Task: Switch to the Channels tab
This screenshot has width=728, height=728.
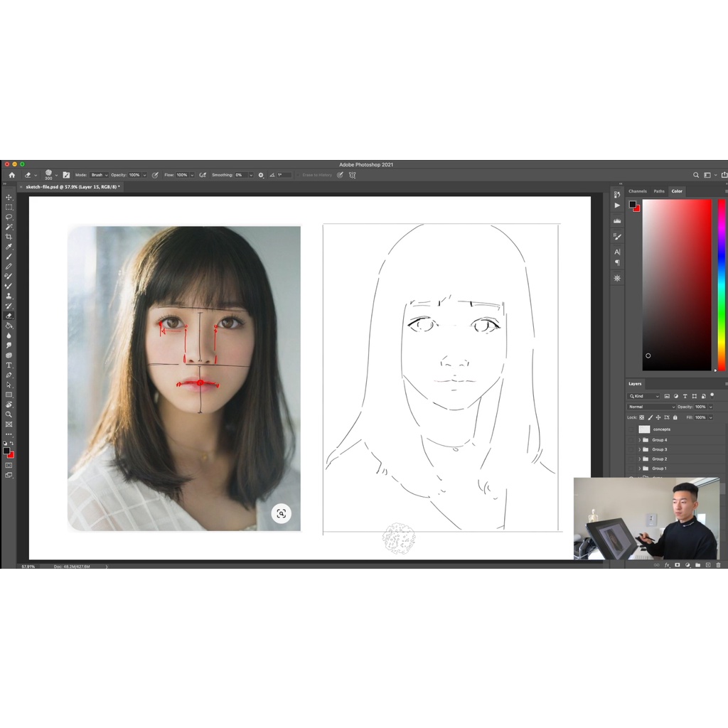Action: coord(638,191)
